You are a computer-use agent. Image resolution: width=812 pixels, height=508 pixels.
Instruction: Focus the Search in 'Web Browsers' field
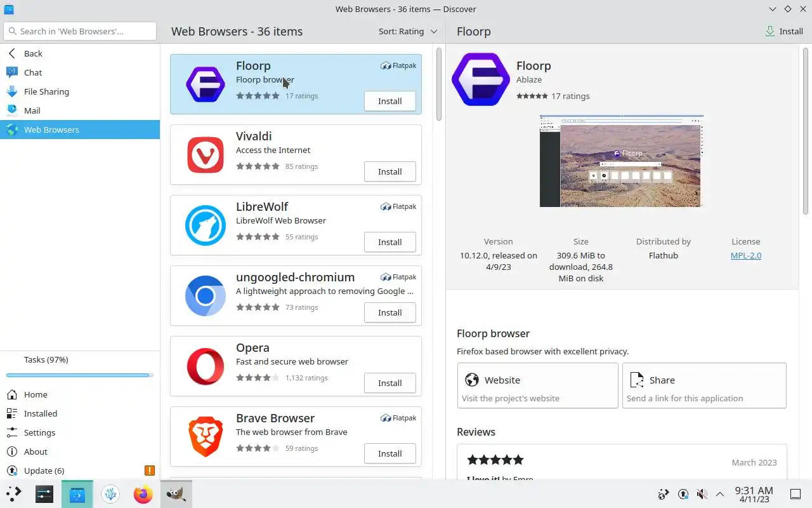[80, 31]
